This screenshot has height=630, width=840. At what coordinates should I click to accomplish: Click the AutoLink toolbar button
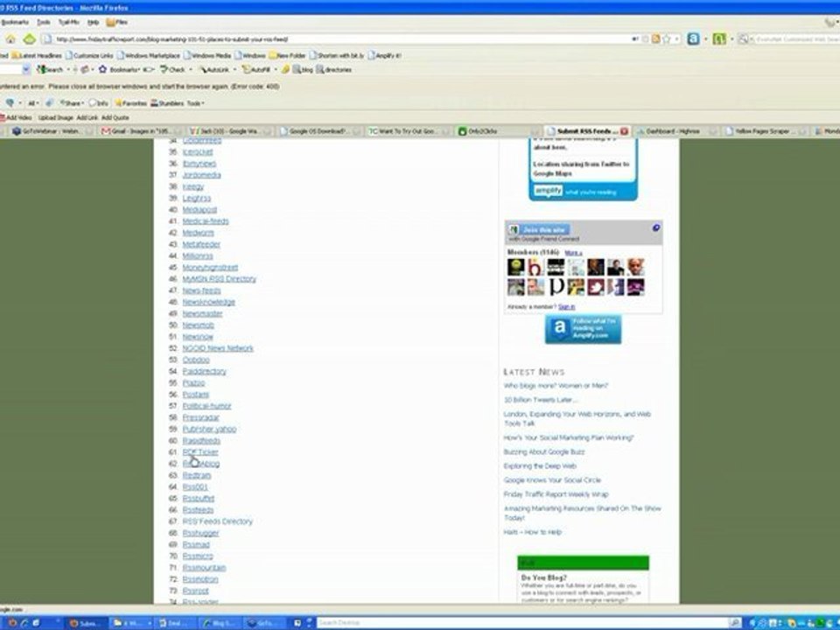214,70
